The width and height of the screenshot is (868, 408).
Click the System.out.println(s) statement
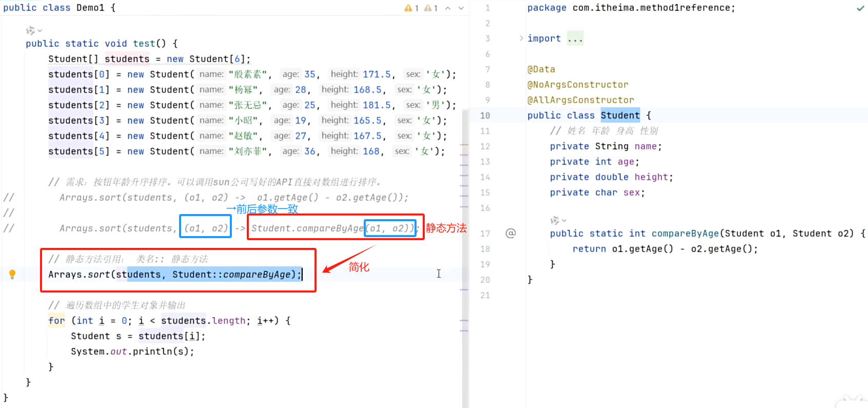click(x=132, y=352)
